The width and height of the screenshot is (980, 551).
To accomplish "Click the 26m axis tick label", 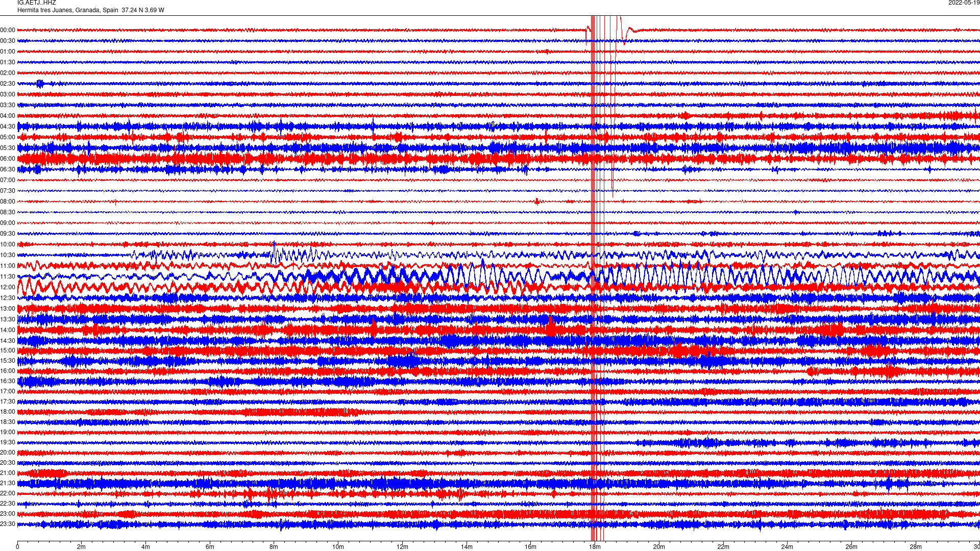I will 851,547.
